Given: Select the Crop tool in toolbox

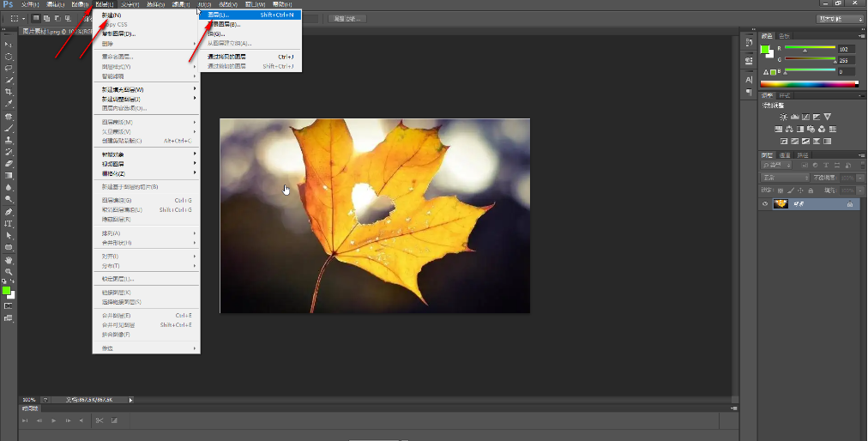Looking at the screenshot, I should coord(9,92).
